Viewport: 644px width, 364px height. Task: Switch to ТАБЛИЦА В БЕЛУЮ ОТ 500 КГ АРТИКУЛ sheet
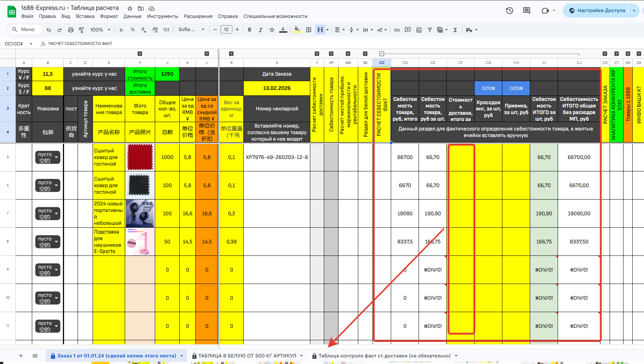tap(247, 356)
